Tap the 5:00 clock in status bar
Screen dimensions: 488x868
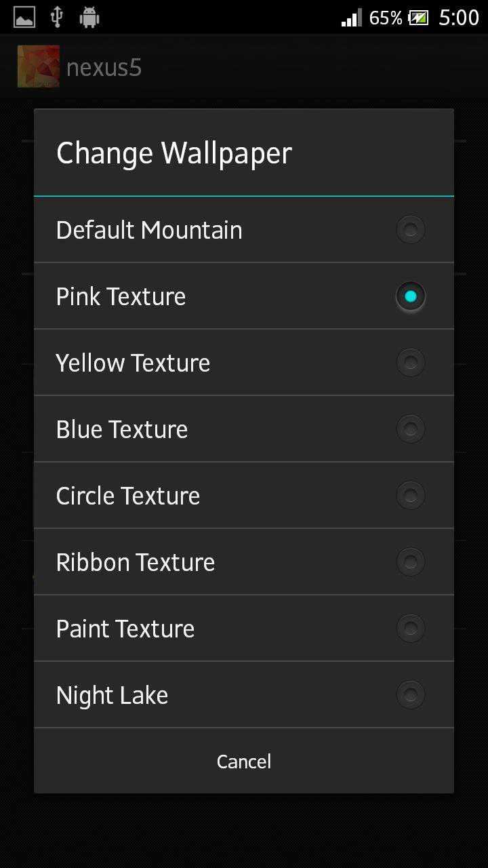tap(458, 18)
